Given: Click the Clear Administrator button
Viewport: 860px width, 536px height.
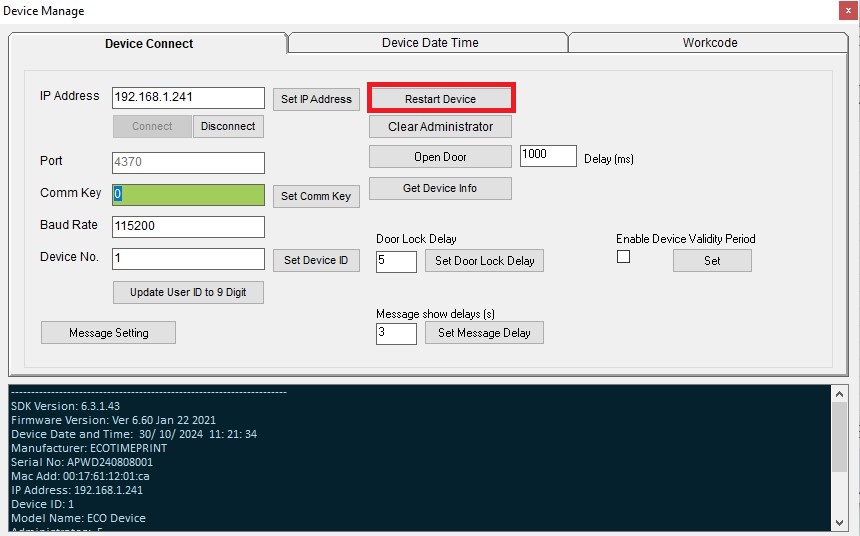Looking at the screenshot, I should [440, 127].
